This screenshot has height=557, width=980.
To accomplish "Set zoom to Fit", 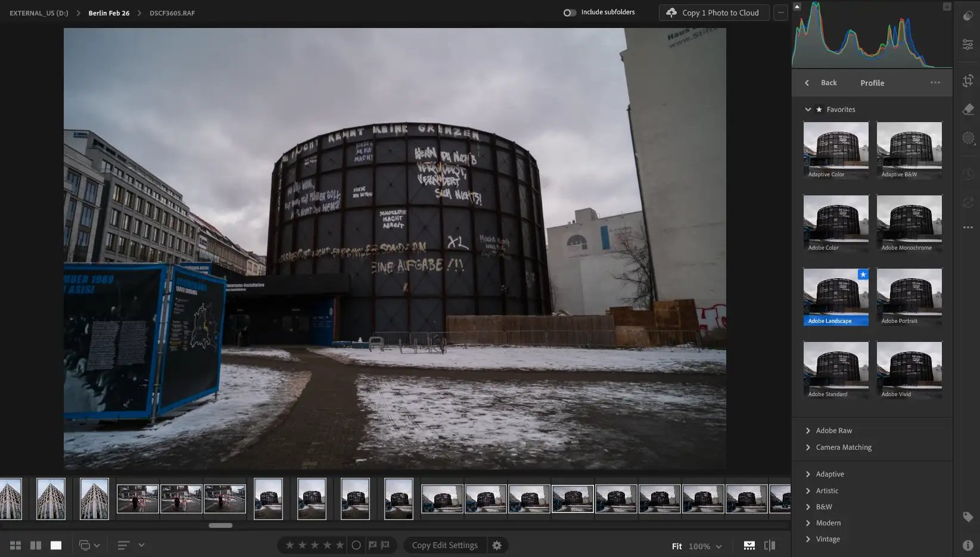I will [677, 546].
